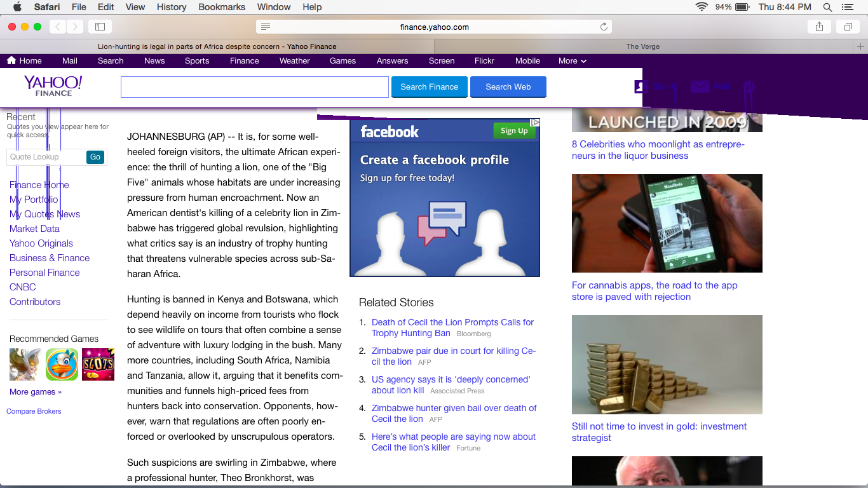Screen dimensions: 868x488
Task: Open the Reader view icon in address bar
Action: 266,27
